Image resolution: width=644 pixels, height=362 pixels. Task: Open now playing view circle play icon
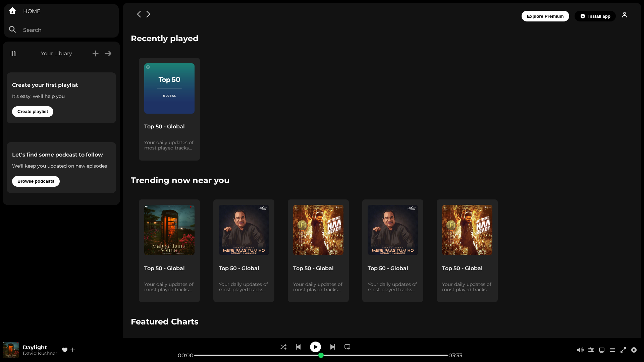pos(634,350)
